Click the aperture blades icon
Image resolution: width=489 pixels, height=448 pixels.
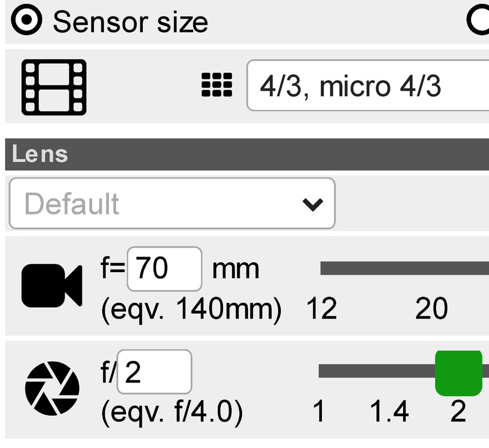coord(52,389)
